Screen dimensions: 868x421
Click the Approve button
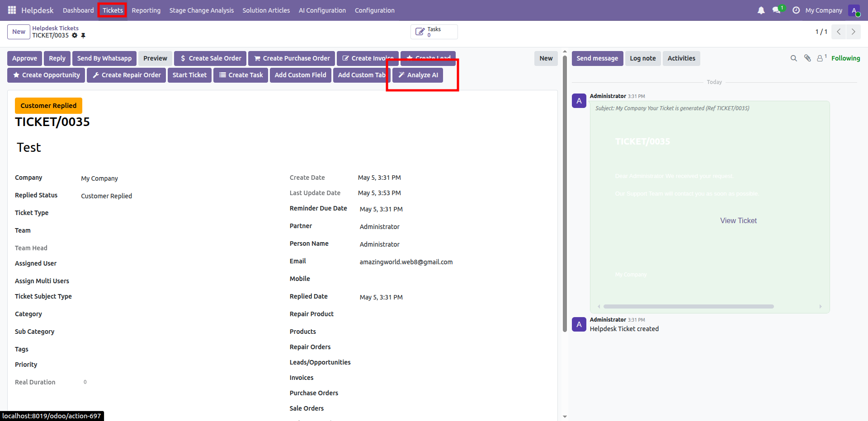[x=24, y=58]
